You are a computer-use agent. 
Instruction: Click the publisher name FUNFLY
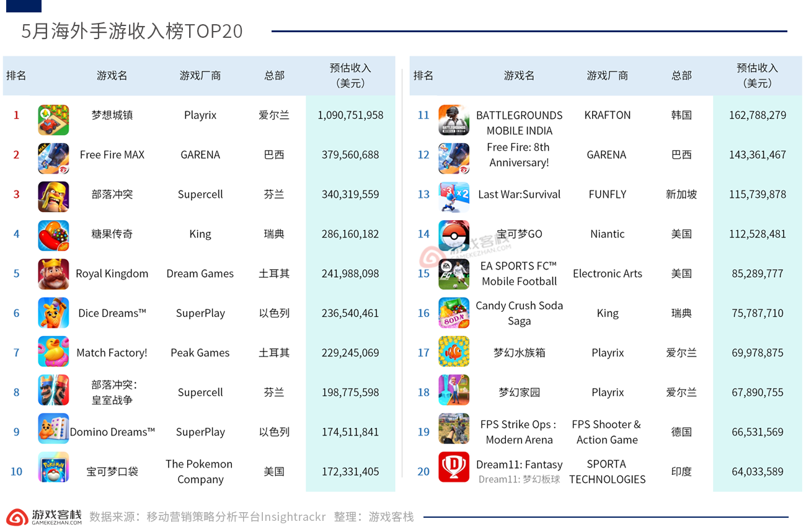click(608, 195)
